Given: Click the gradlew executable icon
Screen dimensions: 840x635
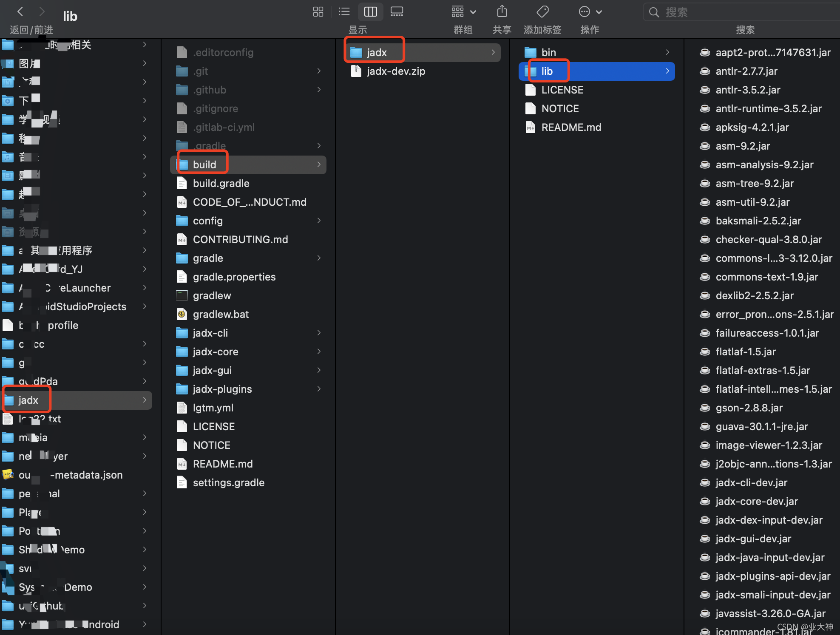Looking at the screenshot, I should pyautogui.click(x=182, y=295).
